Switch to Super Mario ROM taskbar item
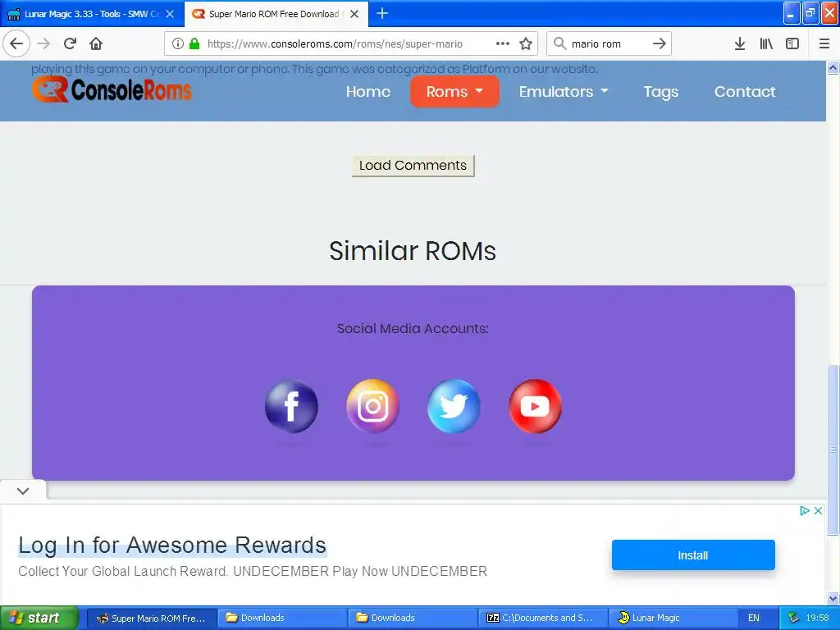Screen dimensions: 840x630 [152, 619]
